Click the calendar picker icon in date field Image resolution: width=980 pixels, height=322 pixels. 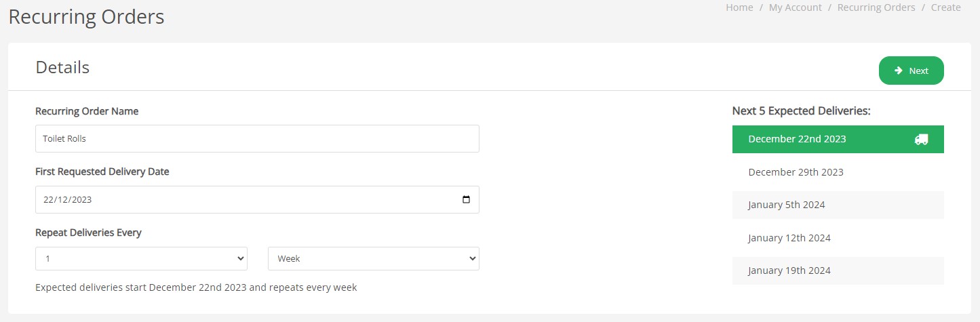[466, 200]
